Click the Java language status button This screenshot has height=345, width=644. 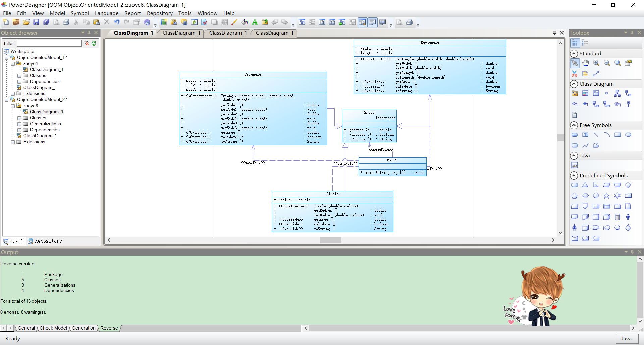pos(626,339)
